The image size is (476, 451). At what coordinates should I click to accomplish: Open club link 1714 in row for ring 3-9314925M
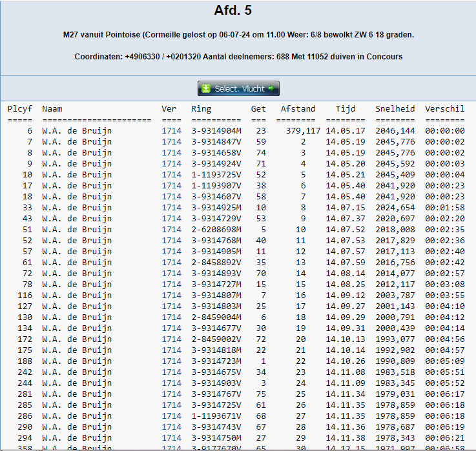(172, 208)
